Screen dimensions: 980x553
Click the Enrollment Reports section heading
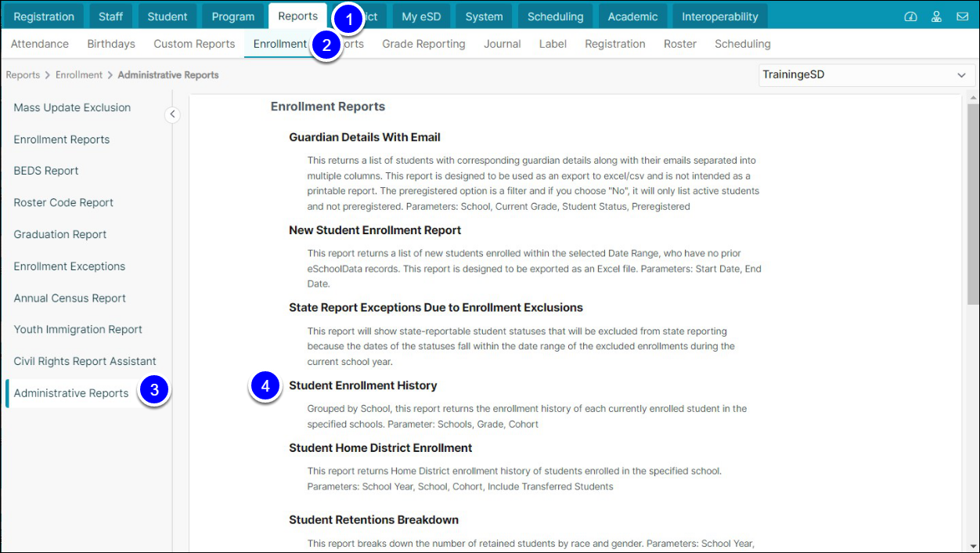click(328, 107)
